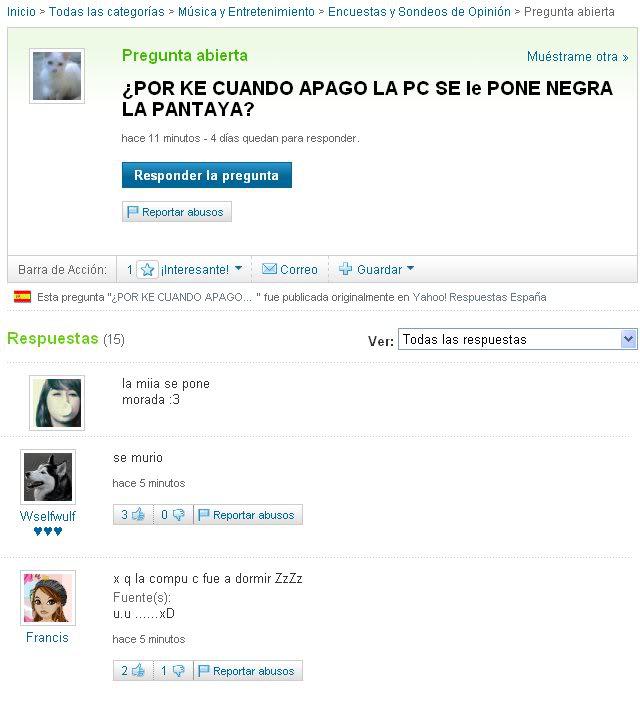640x709 pixels.
Task: Open Wselfwulf's husky avatar thumbnail
Action: coord(48,477)
